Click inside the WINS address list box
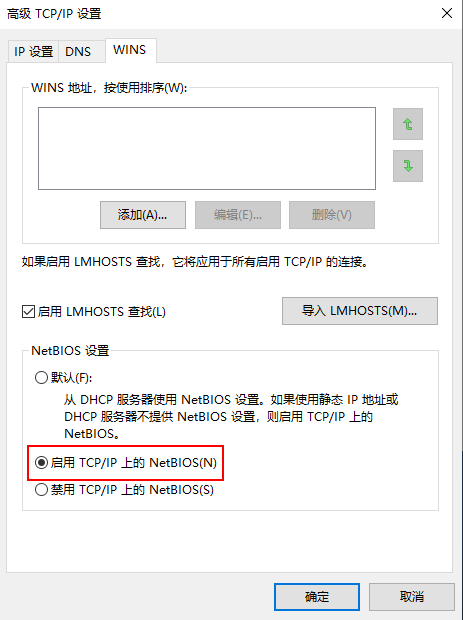 (207, 148)
